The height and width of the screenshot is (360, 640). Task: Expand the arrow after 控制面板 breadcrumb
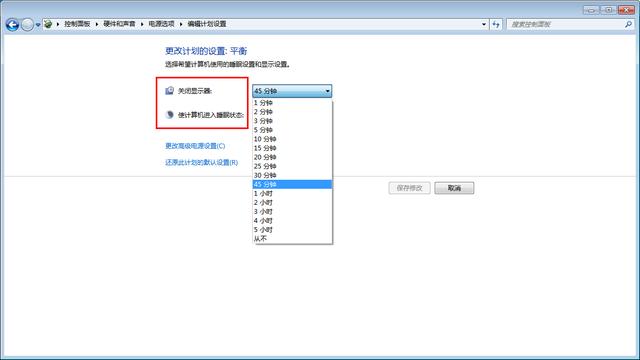click(97, 24)
